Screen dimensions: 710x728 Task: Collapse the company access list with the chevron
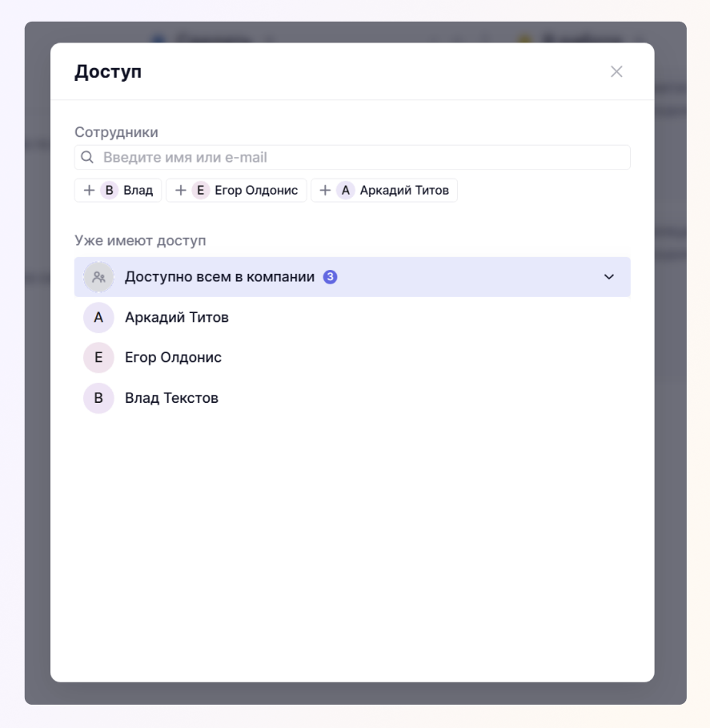pos(609,277)
